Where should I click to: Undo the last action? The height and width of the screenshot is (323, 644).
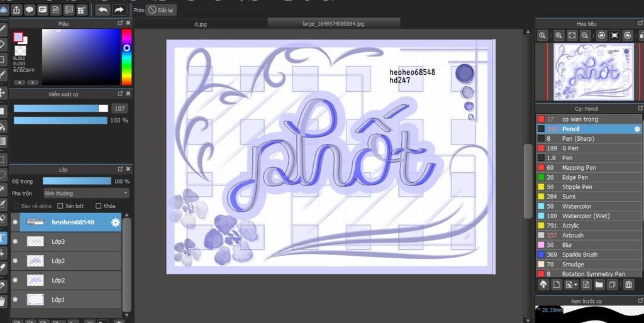(103, 10)
